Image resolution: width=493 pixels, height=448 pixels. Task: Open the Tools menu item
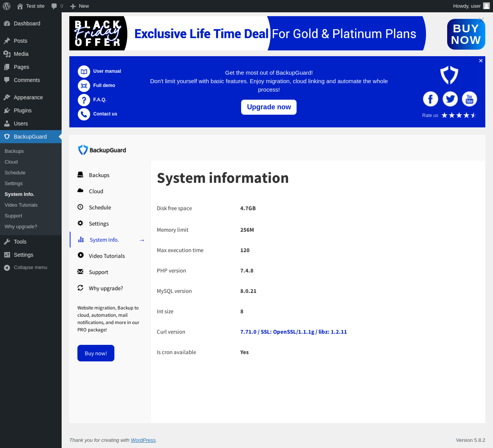31,242
